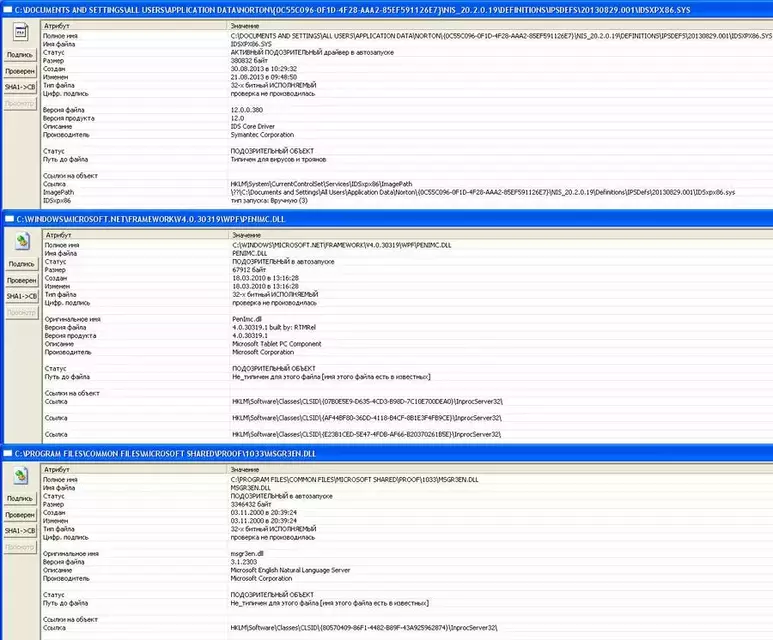This screenshot has width=773, height=640.
Task: Select original name 'PenImc.dll'
Action: (x=247, y=319)
